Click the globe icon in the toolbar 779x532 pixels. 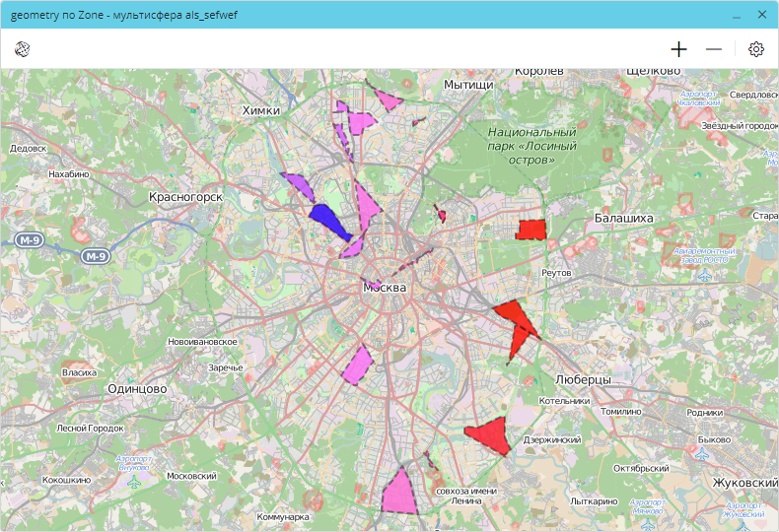click(22, 49)
